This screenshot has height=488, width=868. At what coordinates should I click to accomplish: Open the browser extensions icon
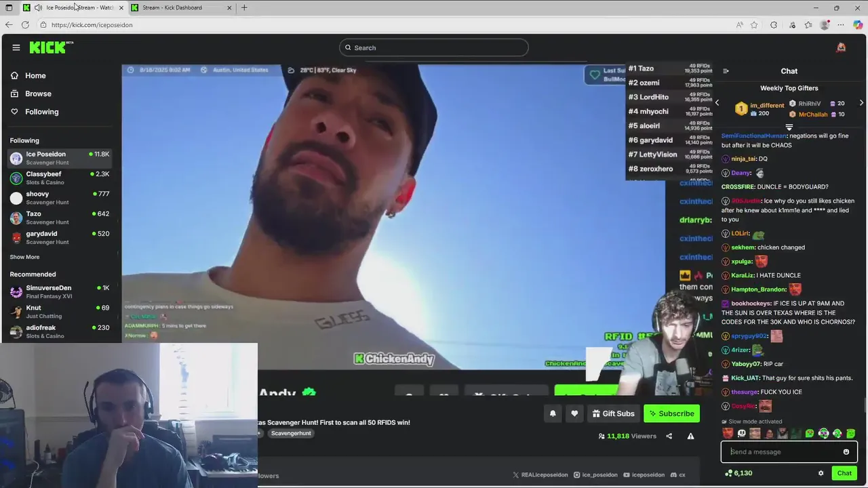click(774, 25)
